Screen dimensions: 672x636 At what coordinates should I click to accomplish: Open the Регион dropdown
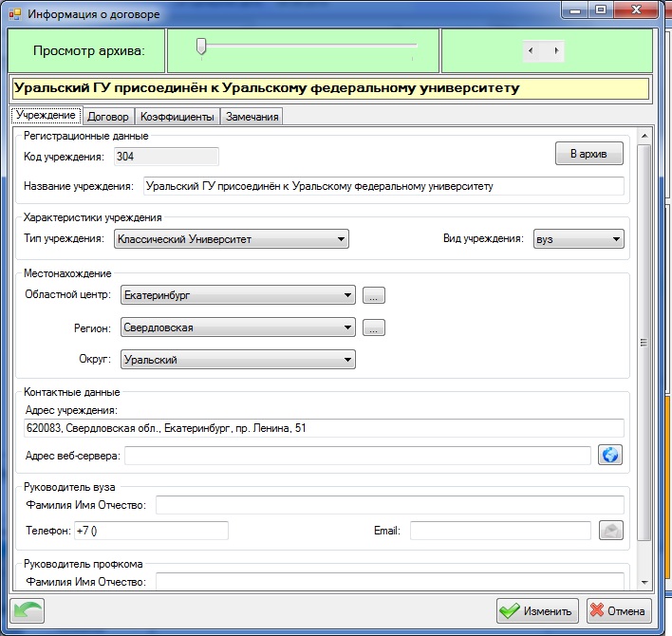(x=238, y=327)
